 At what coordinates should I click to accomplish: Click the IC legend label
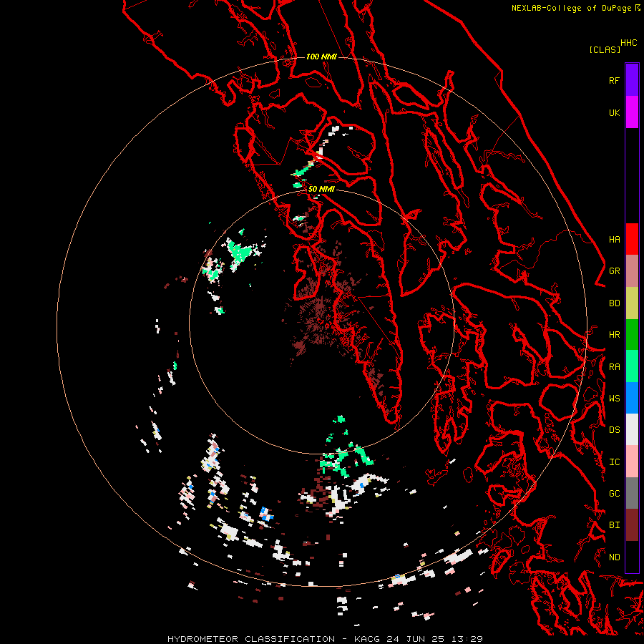[x=614, y=462]
